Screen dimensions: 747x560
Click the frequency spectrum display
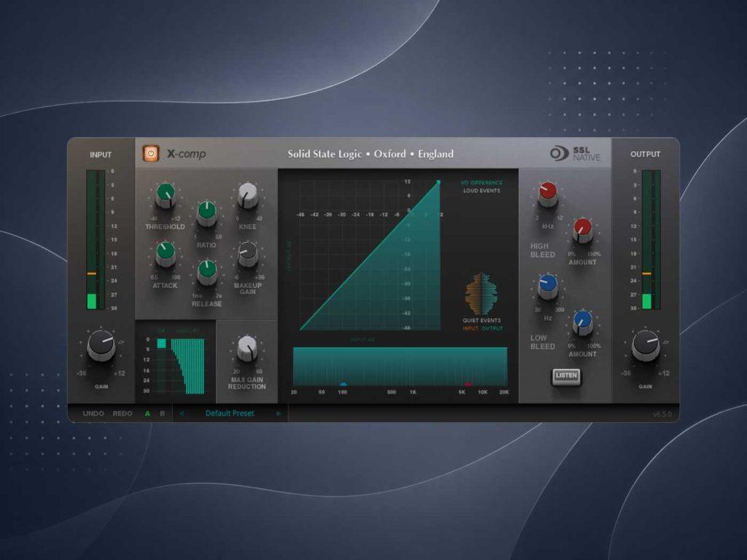pos(400,366)
